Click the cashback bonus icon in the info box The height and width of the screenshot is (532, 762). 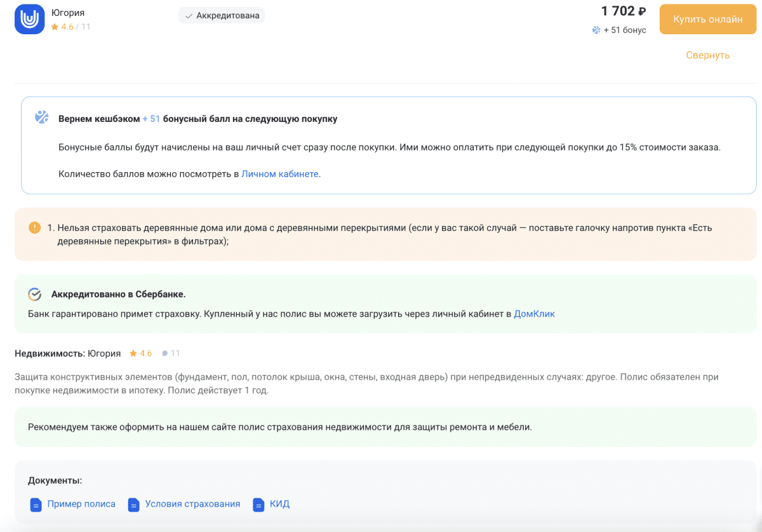click(x=42, y=117)
